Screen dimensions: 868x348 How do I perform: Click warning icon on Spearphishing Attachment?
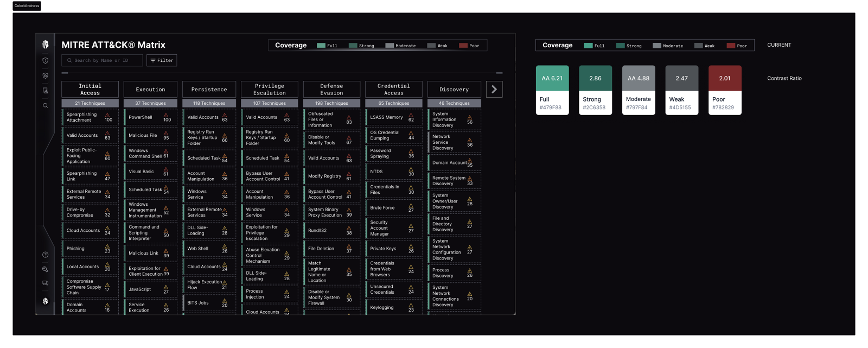[x=107, y=115]
